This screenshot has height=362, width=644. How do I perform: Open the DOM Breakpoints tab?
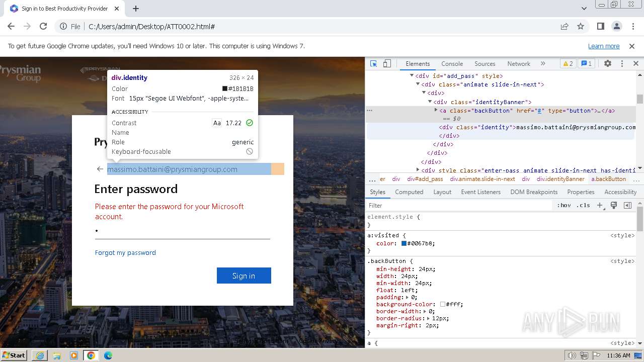534,192
